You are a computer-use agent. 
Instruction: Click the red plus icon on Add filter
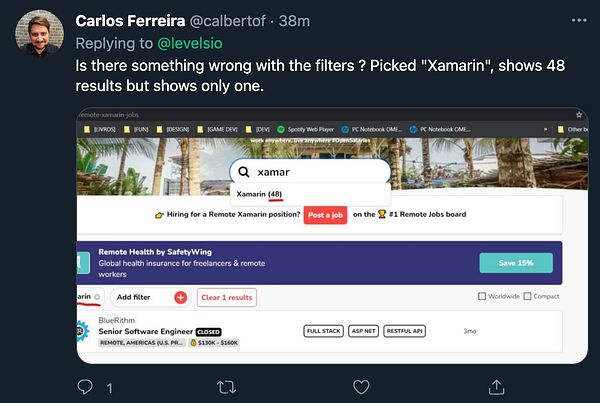pyautogui.click(x=181, y=297)
